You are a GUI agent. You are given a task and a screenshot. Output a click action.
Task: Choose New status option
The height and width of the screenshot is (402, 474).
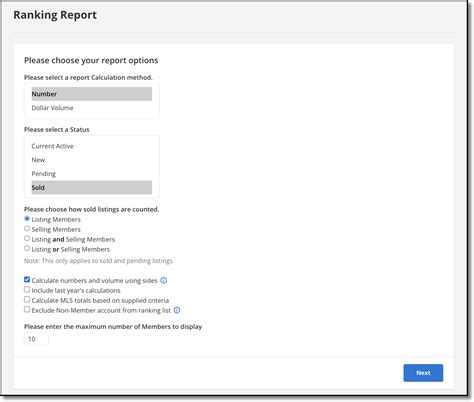tap(92, 160)
